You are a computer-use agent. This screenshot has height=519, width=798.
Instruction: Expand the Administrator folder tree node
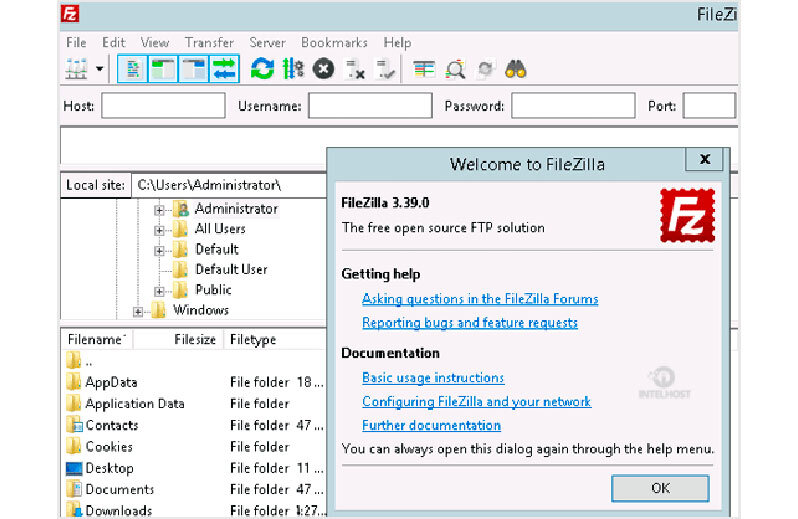(x=159, y=210)
